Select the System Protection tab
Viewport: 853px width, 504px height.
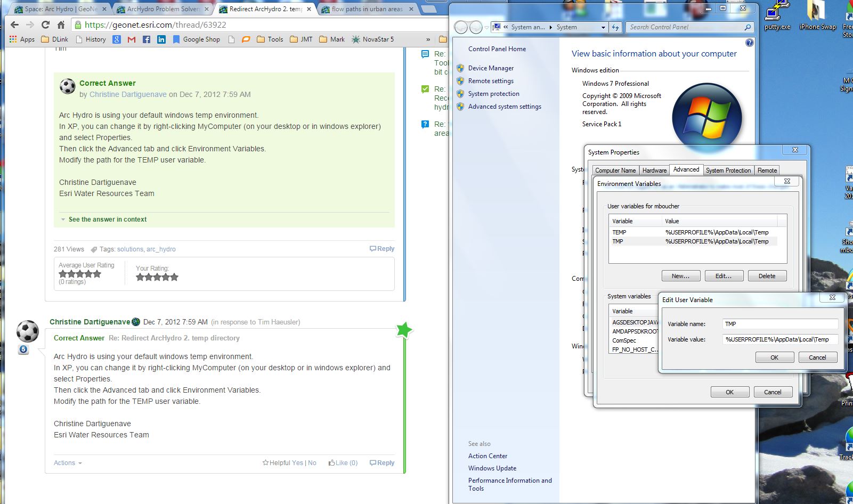coord(728,170)
